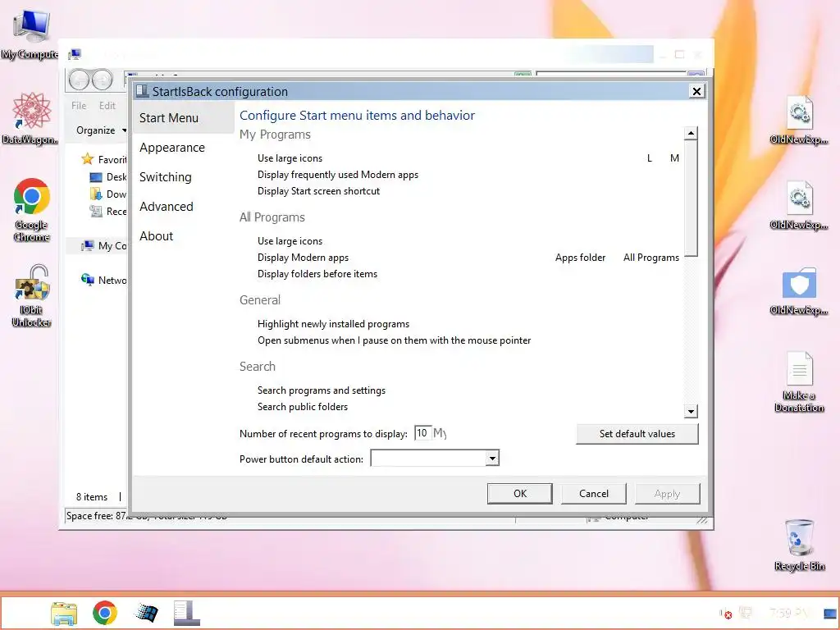The width and height of the screenshot is (840, 630).
Task: Select Network in Explorer sidebar
Action: (104, 280)
